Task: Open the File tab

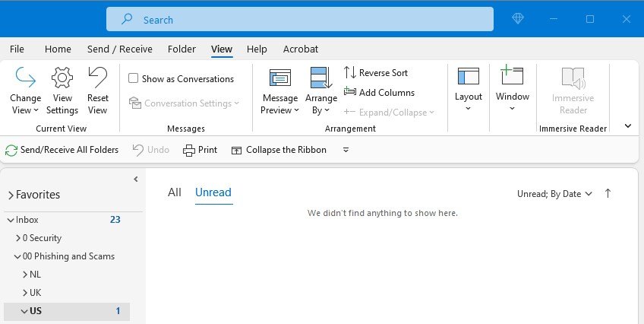Action: (17, 49)
